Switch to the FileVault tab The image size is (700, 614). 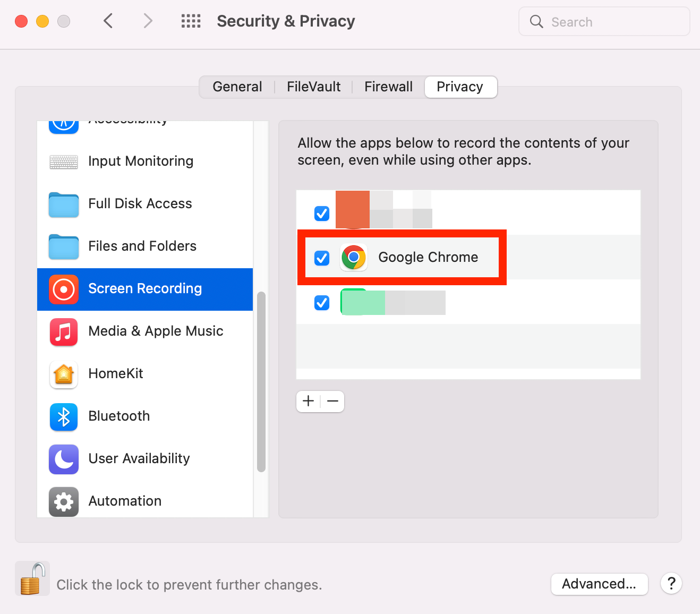coord(314,87)
